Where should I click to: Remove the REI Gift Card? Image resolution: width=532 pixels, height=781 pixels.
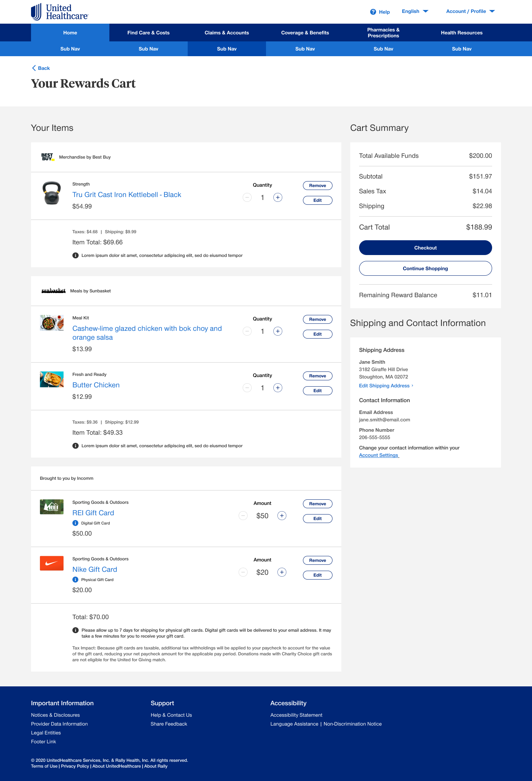click(318, 504)
